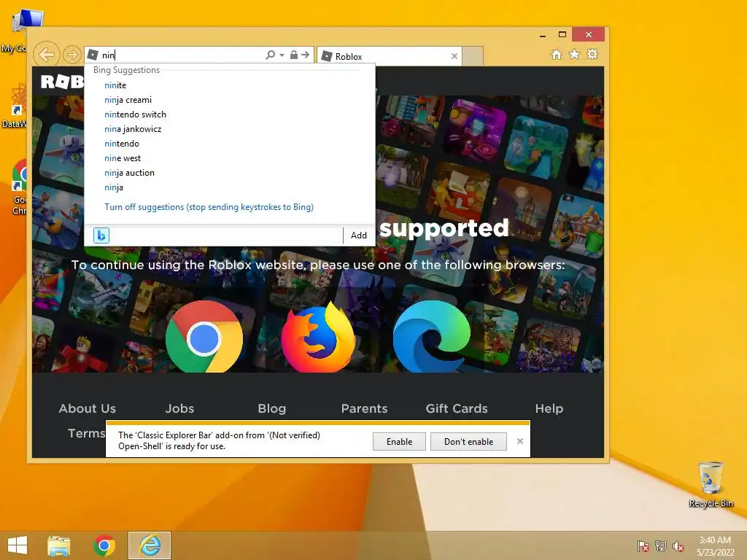Select the Google Chrome desktop shortcut

20,187
